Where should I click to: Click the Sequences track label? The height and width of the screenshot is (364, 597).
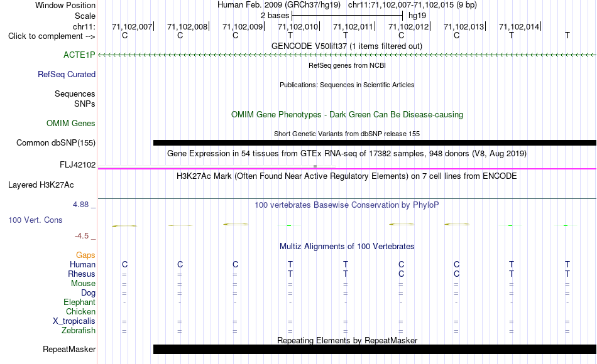[x=75, y=94]
